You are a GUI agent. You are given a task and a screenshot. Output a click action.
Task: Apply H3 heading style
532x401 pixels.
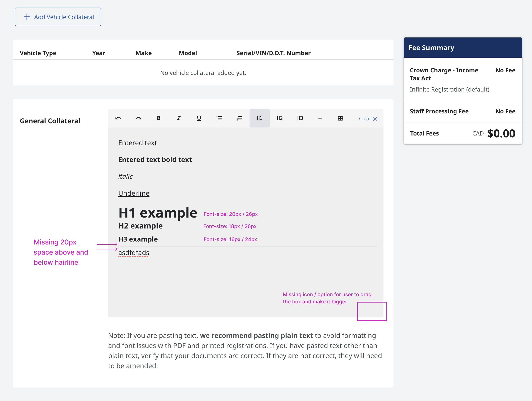tap(300, 118)
